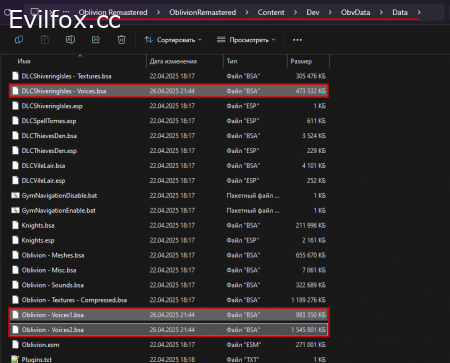450x363 pixels.
Task: Go to ObvData breadcrumb folder
Action: tap(355, 12)
